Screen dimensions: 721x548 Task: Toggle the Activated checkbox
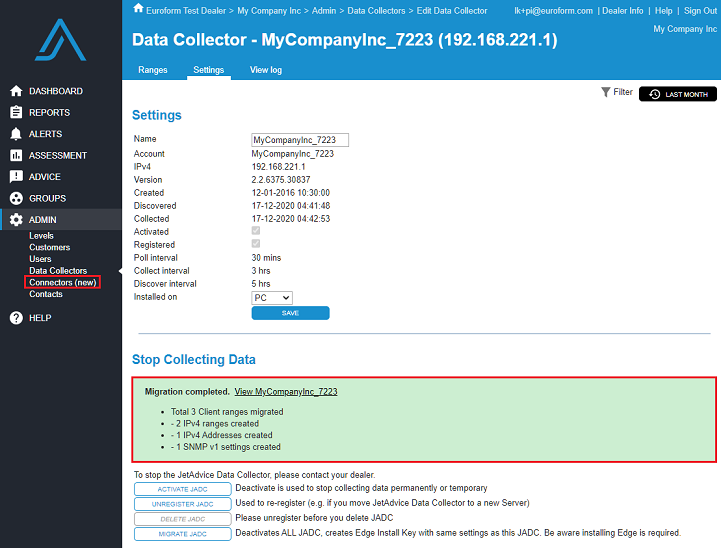256,230
